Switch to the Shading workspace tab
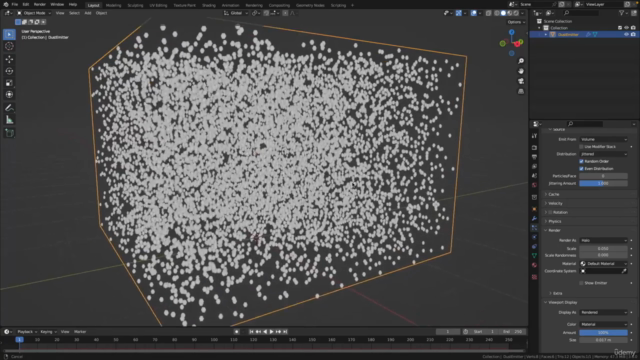This screenshot has height=360, width=640. coord(209,5)
